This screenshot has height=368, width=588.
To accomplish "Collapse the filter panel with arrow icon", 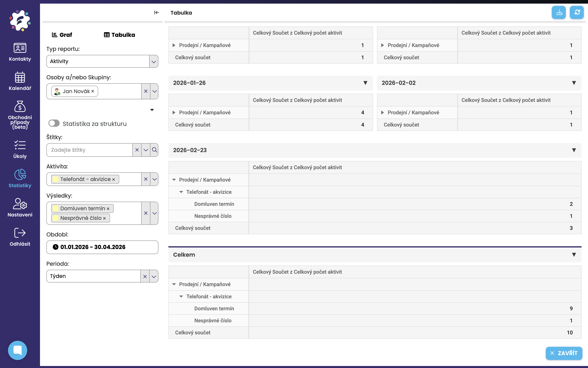I will 157,12.
